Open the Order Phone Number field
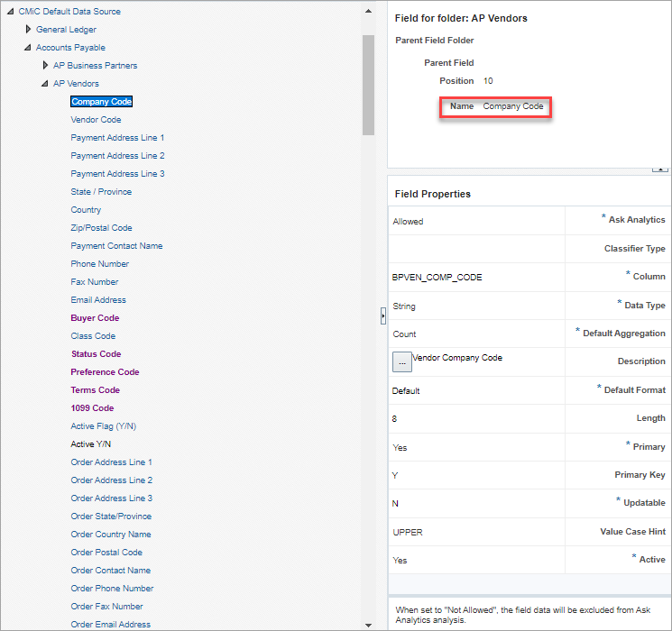 point(112,588)
